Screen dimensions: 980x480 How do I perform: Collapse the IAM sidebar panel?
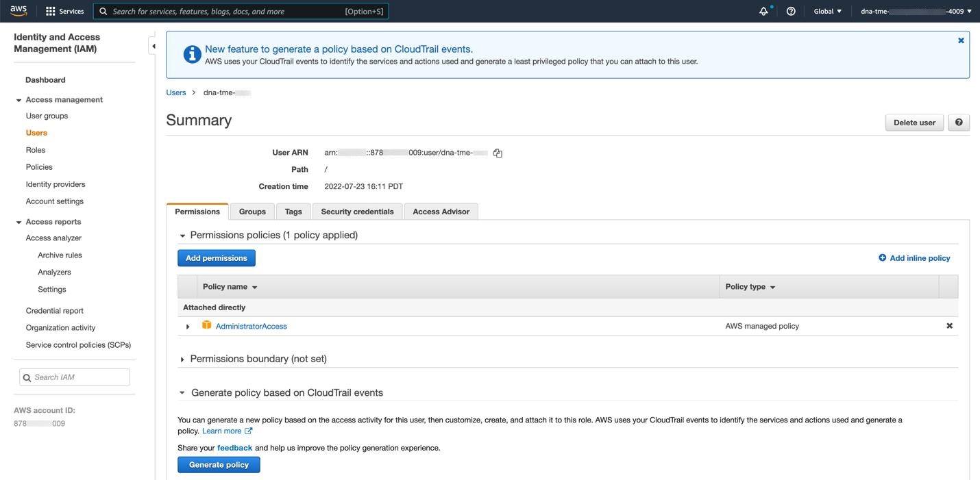click(x=154, y=46)
